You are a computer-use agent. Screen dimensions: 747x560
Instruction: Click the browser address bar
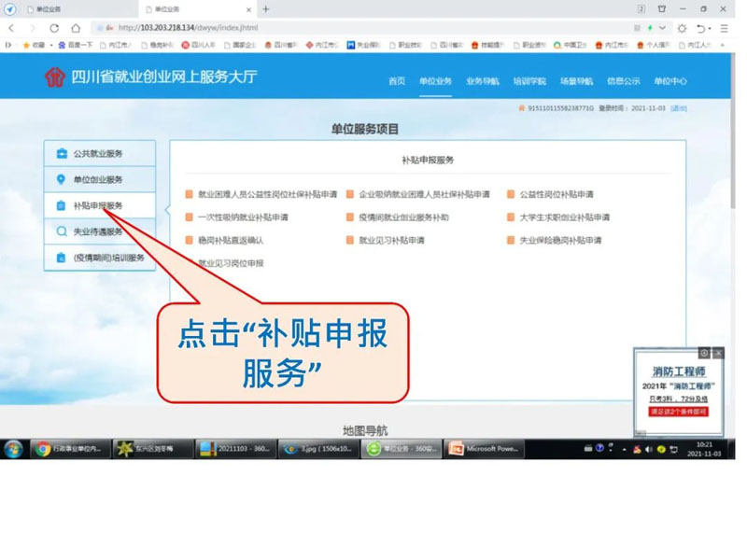coord(373,28)
